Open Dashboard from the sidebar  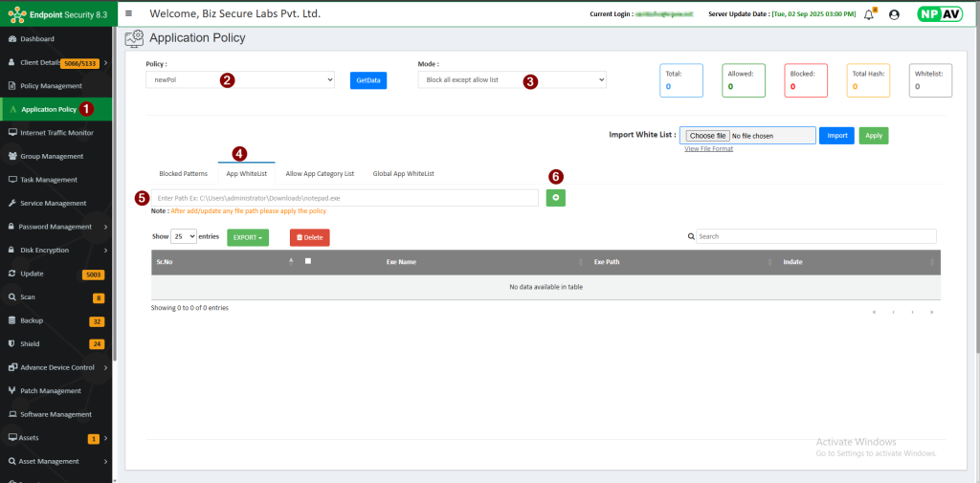coord(36,39)
